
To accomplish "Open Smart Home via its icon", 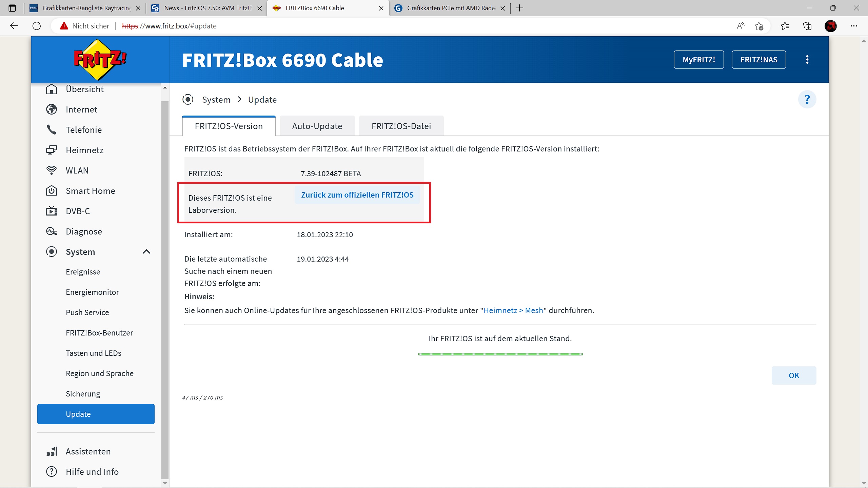I will (x=52, y=191).
